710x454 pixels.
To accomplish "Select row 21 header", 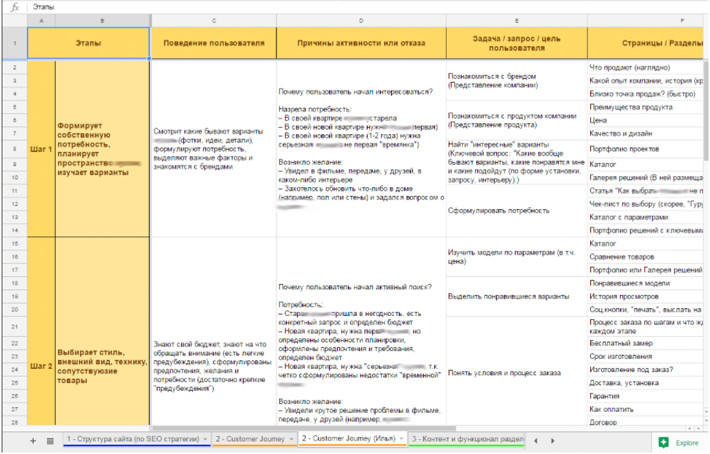I will tap(14, 327).
